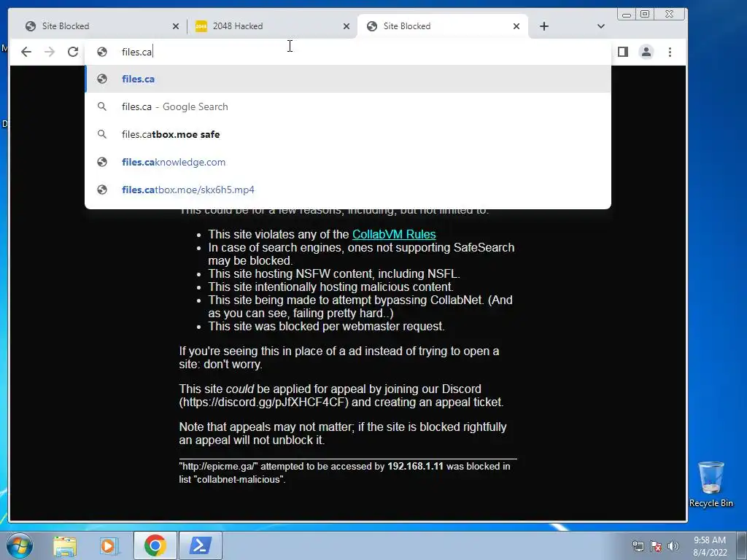Switch to the 2048 Hacked tab
The image size is (747, 560).
[273, 26]
